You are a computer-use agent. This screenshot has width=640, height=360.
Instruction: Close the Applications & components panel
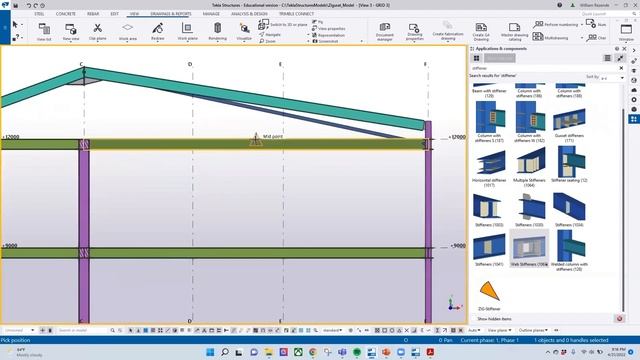[624, 49]
